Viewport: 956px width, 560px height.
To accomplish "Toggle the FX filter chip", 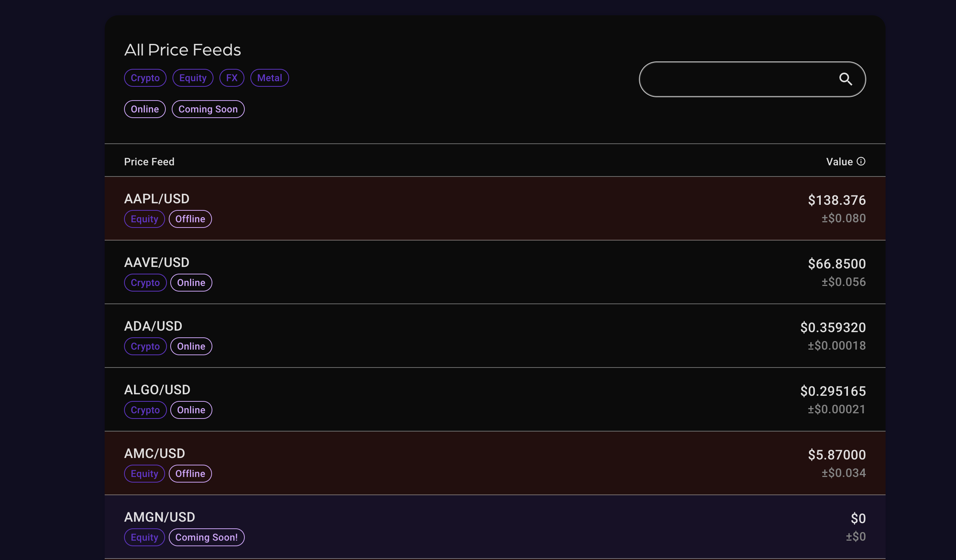I will pos(231,78).
